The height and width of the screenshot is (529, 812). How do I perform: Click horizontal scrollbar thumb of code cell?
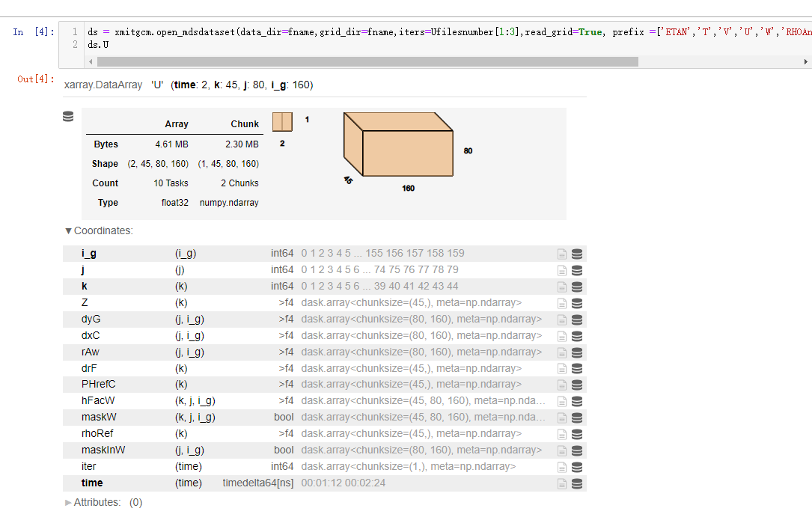(x=367, y=61)
